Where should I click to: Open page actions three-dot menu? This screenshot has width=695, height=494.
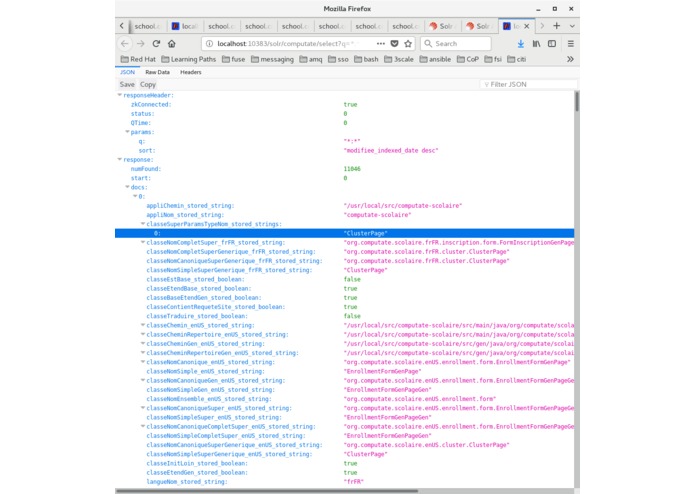click(x=380, y=43)
